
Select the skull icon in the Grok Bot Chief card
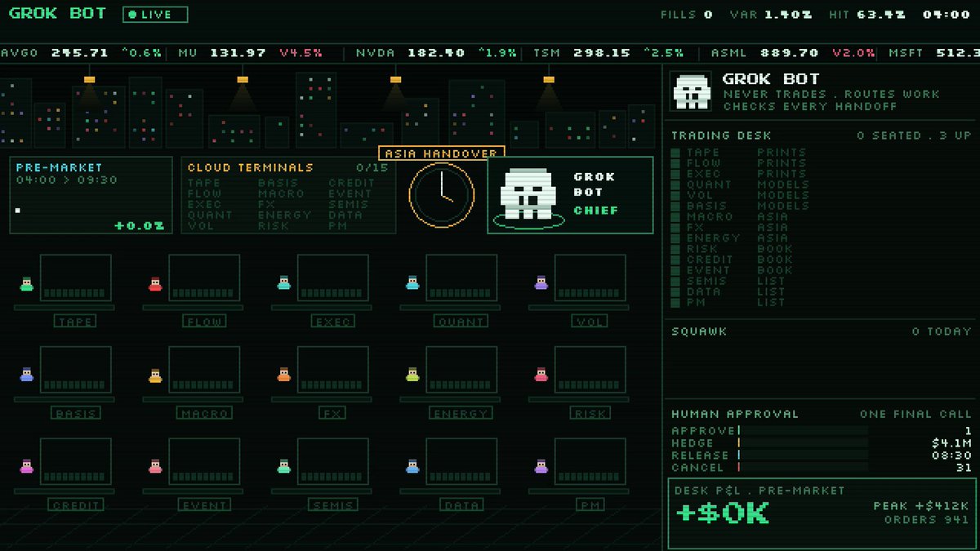click(x=528, y=194)
